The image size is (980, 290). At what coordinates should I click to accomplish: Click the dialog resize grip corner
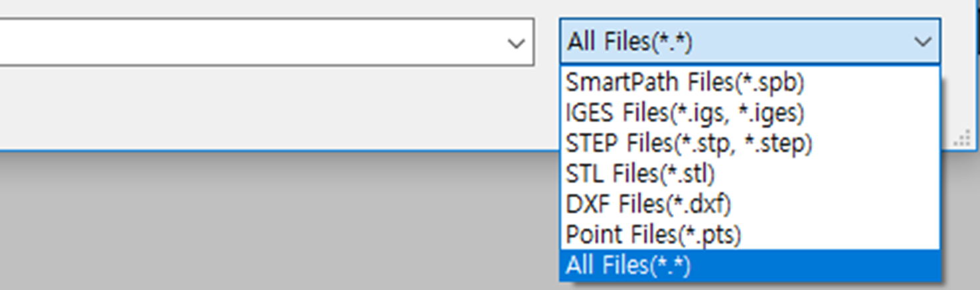962,141
